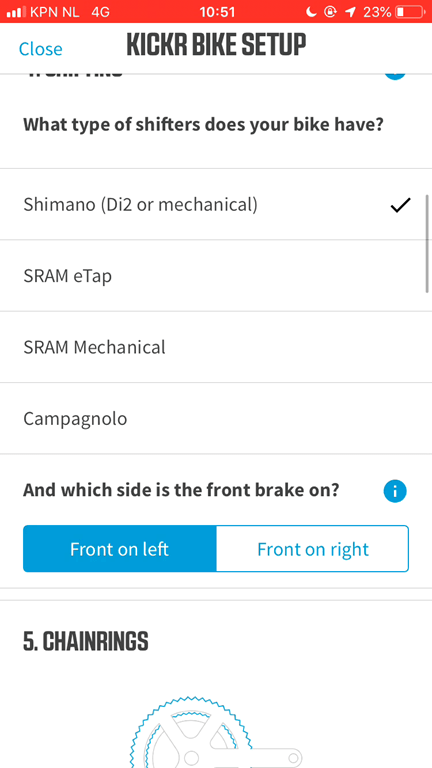432x768 pixels.
Task: Tap the 10:51 clock in status bar
Action: coord(217,12)
